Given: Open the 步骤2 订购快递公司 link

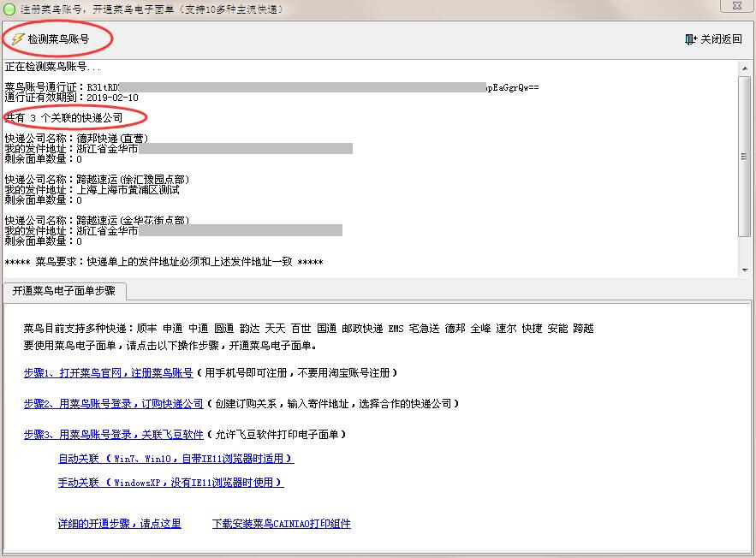Looking at the screenshot, I should [x=113, y=404].
